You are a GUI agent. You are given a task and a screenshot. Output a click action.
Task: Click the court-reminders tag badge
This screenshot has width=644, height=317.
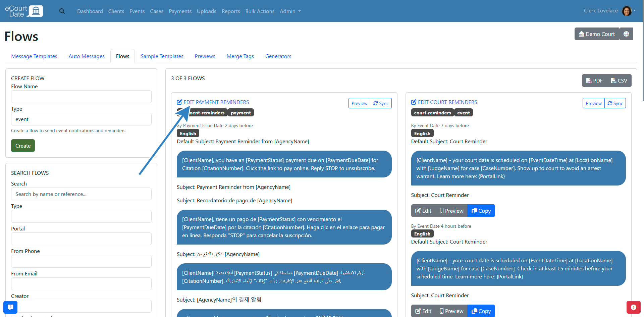432,113
